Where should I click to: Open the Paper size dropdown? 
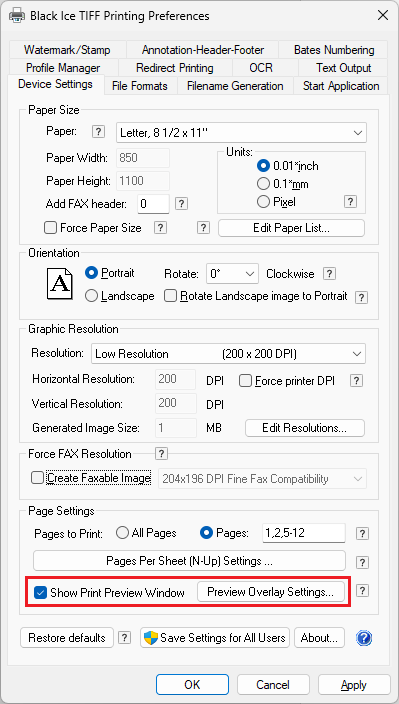point(241,132)
